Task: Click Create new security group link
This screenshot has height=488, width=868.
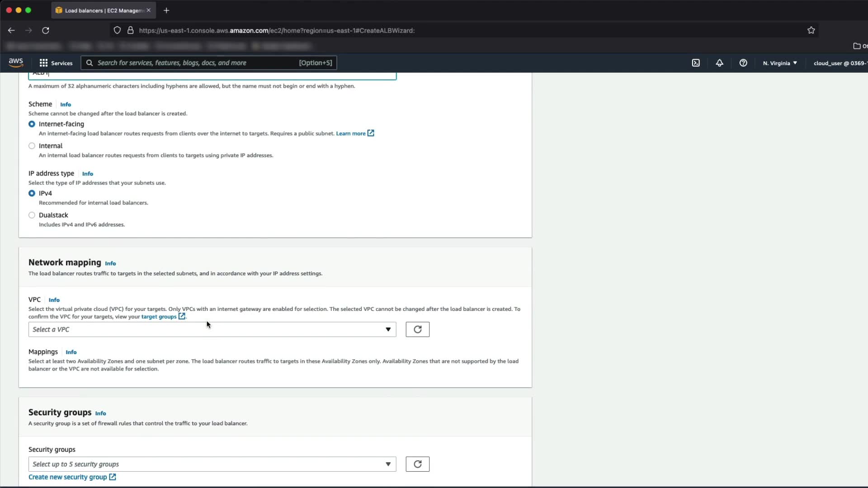Action: click(68, 477)
